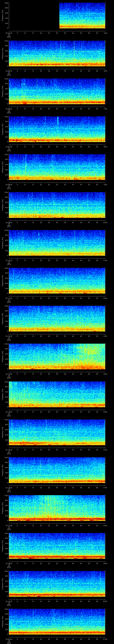The image size is (114, 644).
Task: Click the 8:00 end time label
Action: coord(105,147)
